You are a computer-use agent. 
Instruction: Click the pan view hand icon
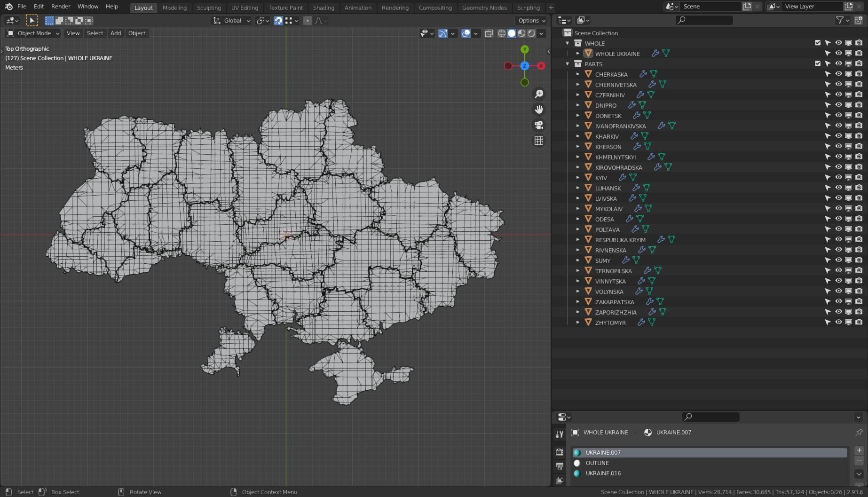[539, 110]
